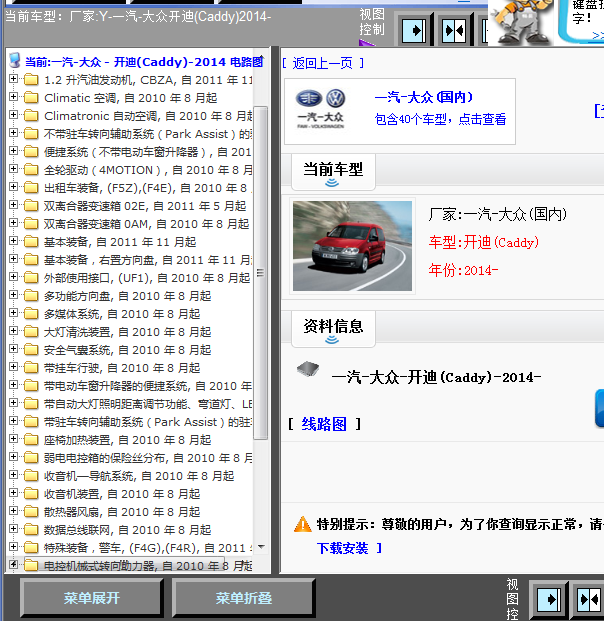Click the grey chip icon beside 一汽-大众-开迪(Caddy)-2014-
The height and width of the screenshot is (621, 604).
[308, 369]
